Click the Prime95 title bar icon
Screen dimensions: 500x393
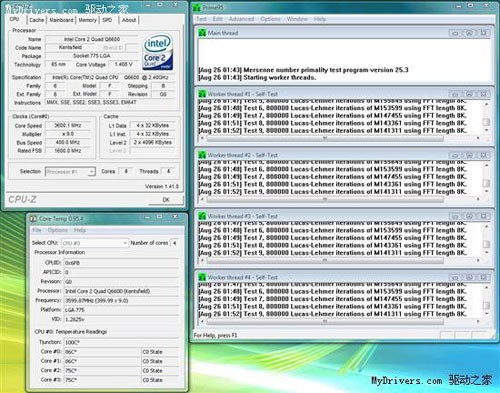pos(197,7)
